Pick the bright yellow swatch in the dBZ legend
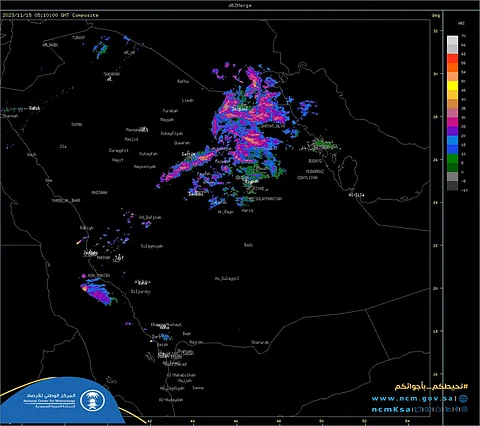Image resolution: width=480 pixels, height=426 pixels. click(x=452, y=86)
